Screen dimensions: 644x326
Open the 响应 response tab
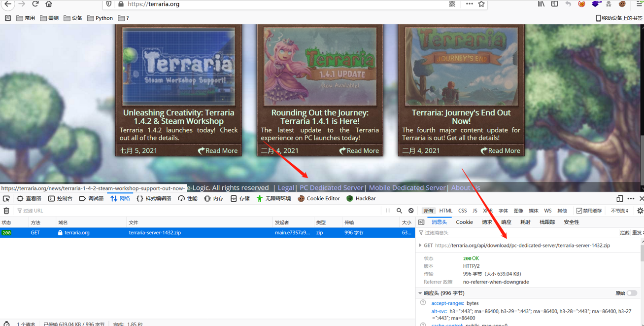pos(506,222)
